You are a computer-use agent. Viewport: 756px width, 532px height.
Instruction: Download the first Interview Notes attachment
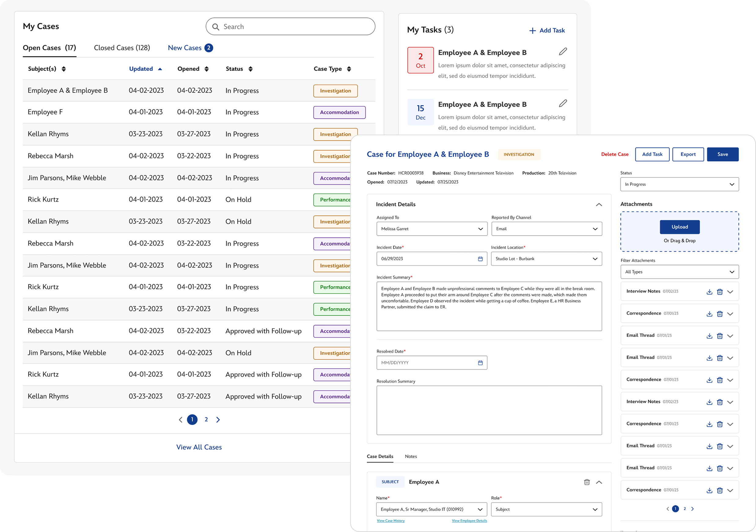(709, 292)
